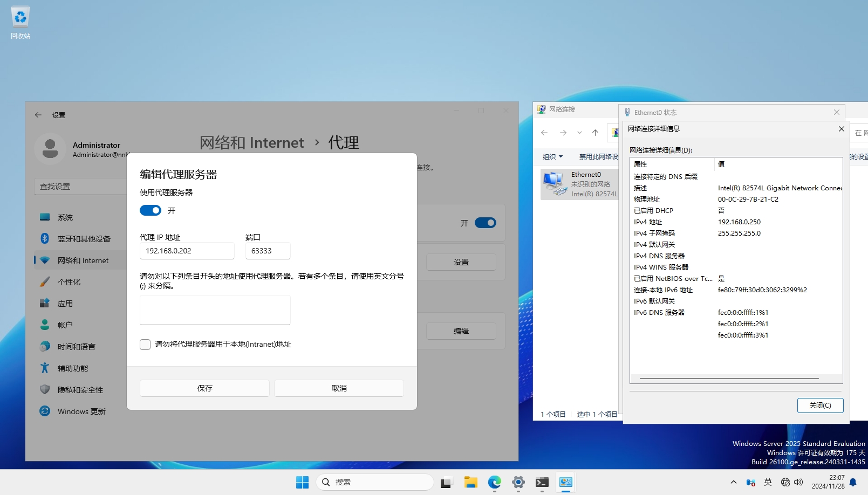This screenshot has width=868, height=495.
Task: Turn off the 使用代理服务器 toggle
Action: 151,210
